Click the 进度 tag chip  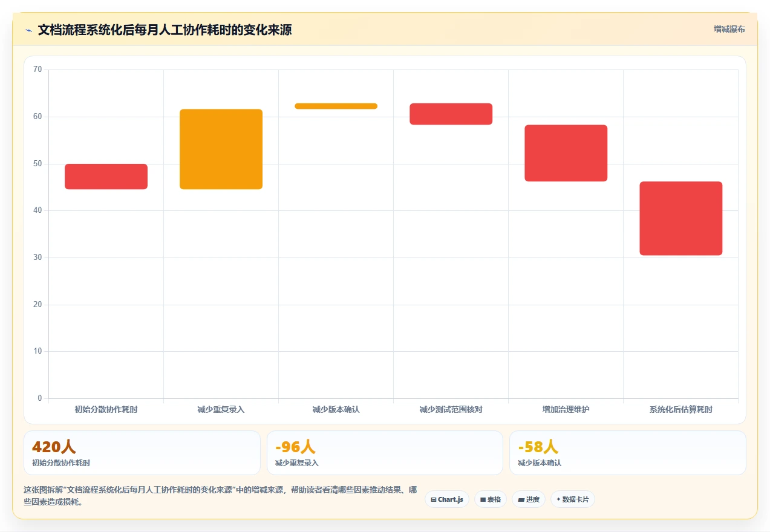click(x=529, y=499)
